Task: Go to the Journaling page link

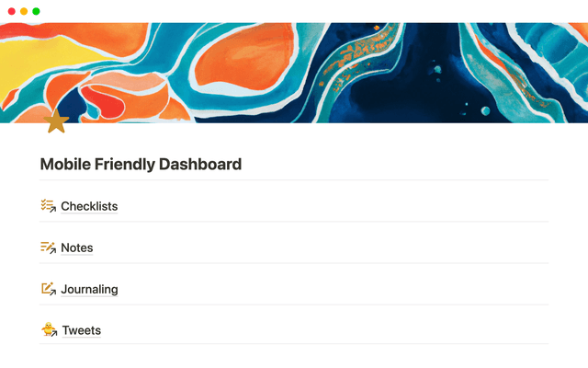Action: [89, 289]
